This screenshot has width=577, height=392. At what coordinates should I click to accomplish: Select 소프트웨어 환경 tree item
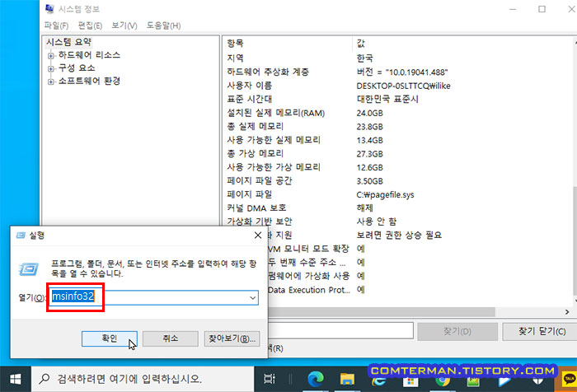89,81
